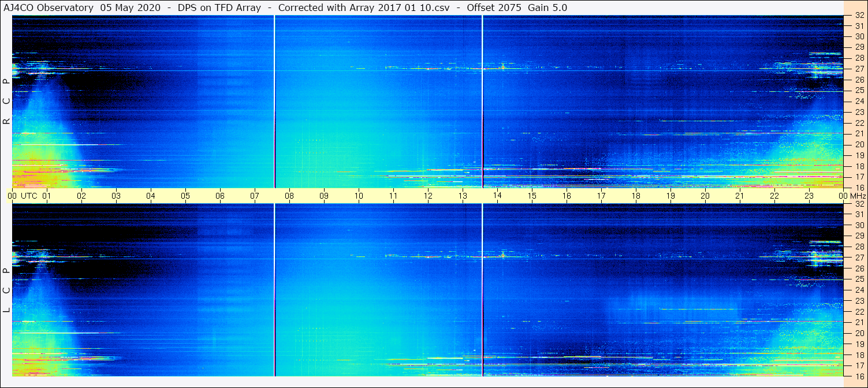Click the 04 hour label on the UTC axis
The width and height of the screenshot is (868, 388).
point(151,196)
